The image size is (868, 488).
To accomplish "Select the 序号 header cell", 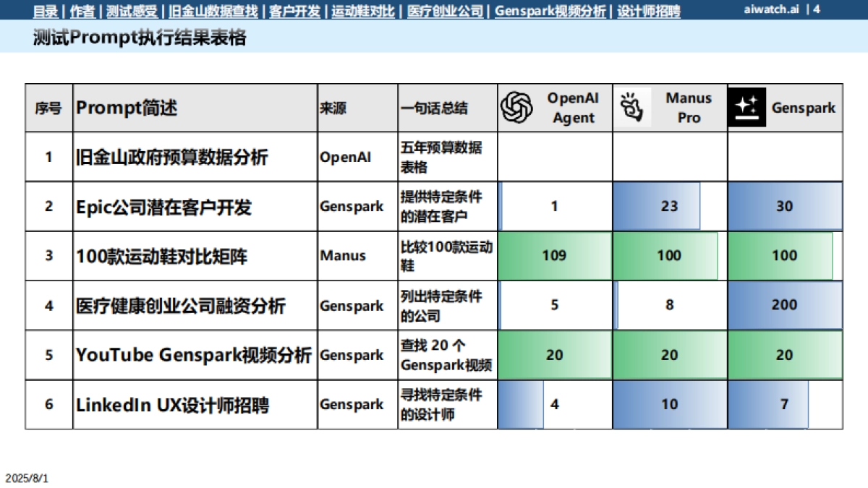I will [x=48, y=107].
